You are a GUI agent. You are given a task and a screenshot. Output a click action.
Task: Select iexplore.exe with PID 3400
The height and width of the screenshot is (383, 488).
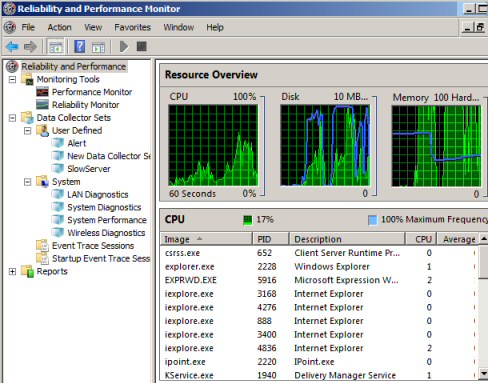click(x=319, y=335)
